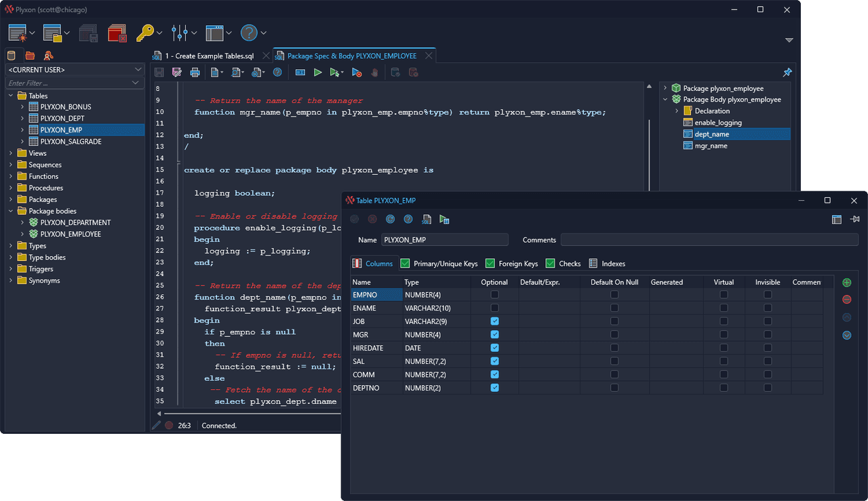Click the large Help question-mark icon

click(249, 33)
